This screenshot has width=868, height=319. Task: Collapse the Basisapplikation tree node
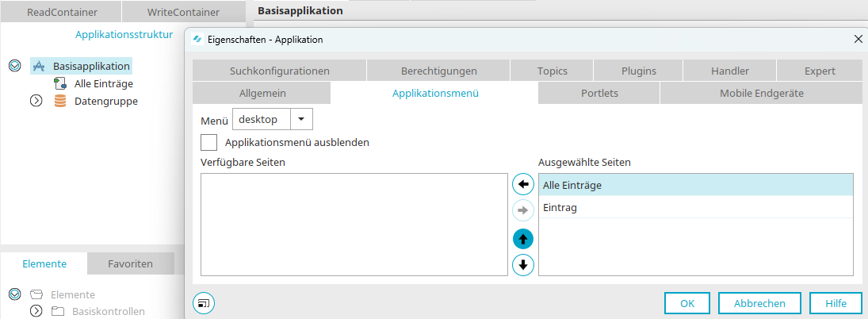click(x=16, y=66)
